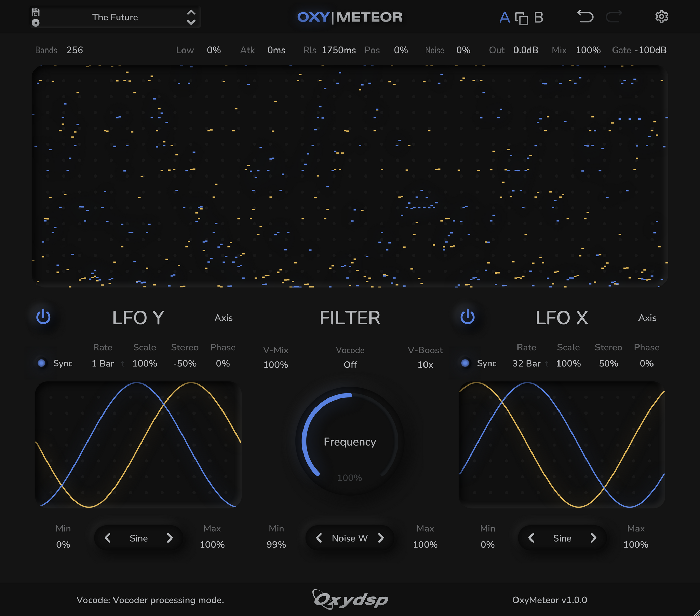700x616 pixels.
Task: Open the settings gear
Action: (662, 16)
